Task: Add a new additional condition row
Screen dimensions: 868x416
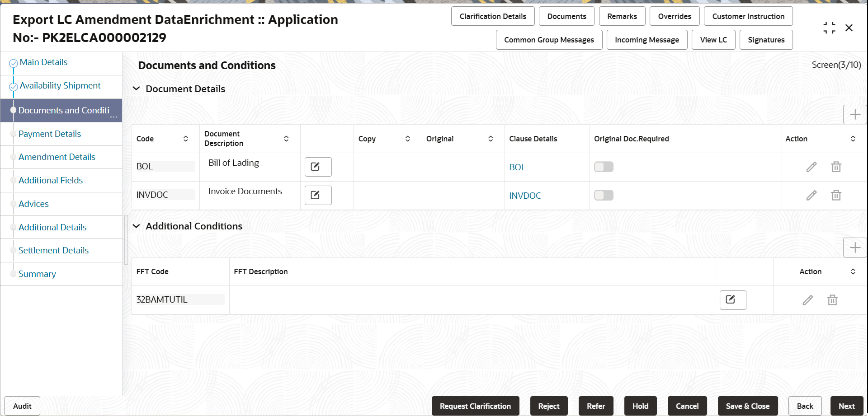Action: click(x=855, y=248)
